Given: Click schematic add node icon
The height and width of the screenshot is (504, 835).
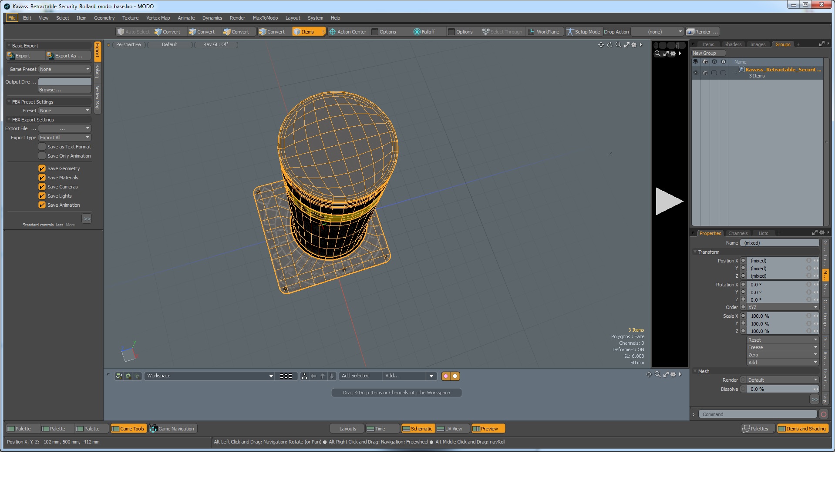Looking at the screenshot, I should coord(119,376).
